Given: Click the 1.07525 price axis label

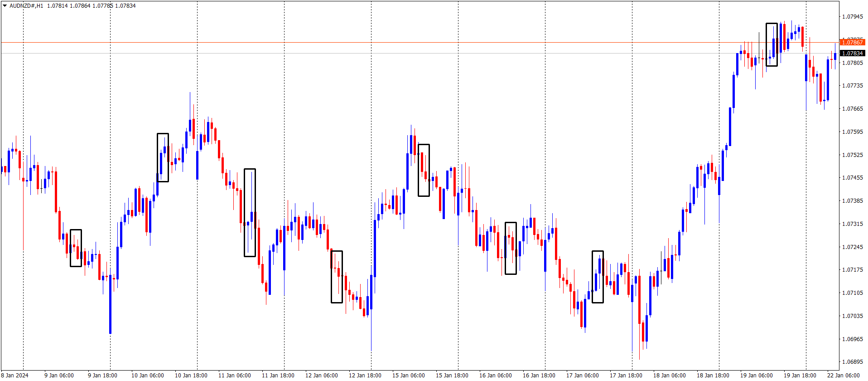Looking at the screenshot, I should [x=852, y=155].
